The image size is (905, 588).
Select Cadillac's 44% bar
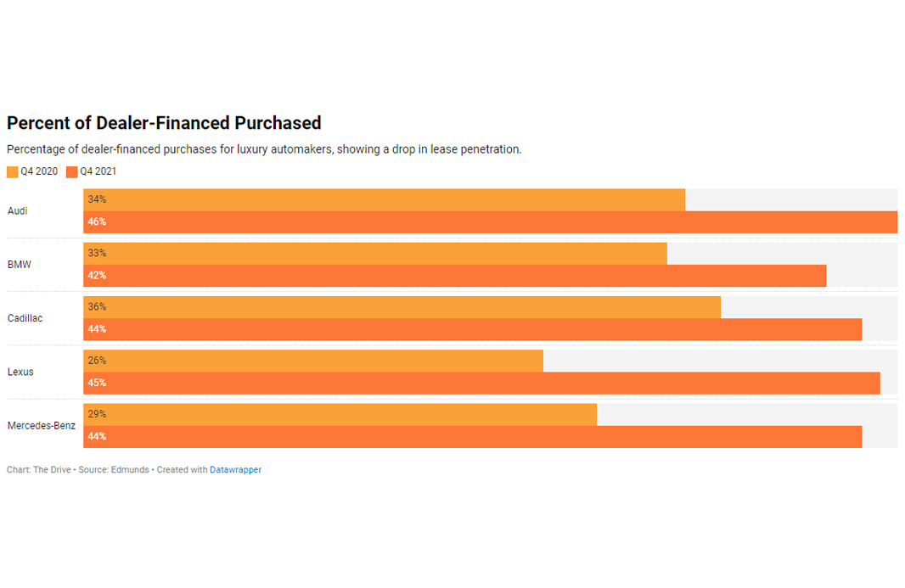pyautogui.click(x=472, y=329)
